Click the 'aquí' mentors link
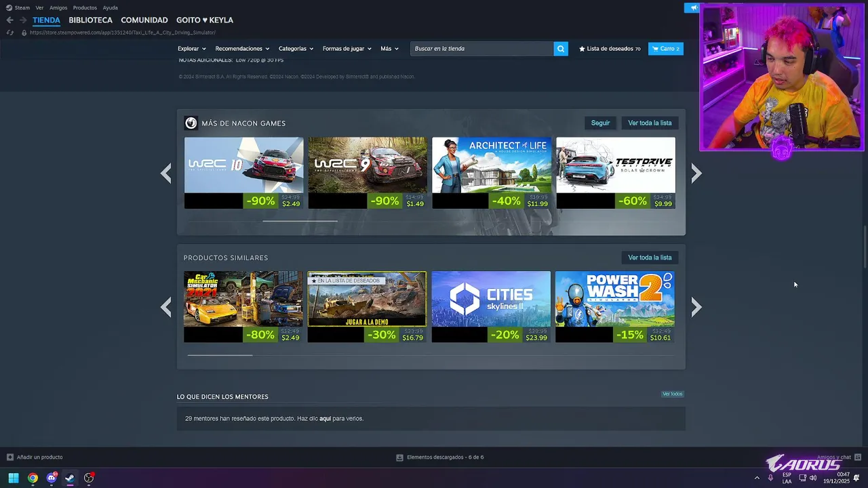 tap(325, 419)
